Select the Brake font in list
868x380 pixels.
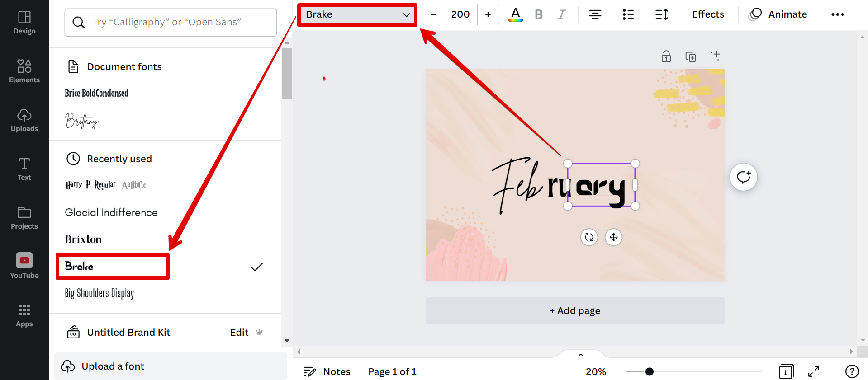pyautogui.click(x=79, y=267)
